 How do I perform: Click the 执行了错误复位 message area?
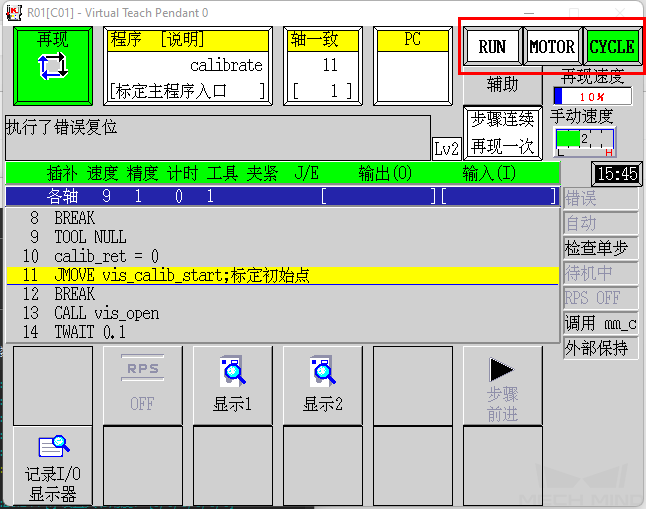pos(218,138)
